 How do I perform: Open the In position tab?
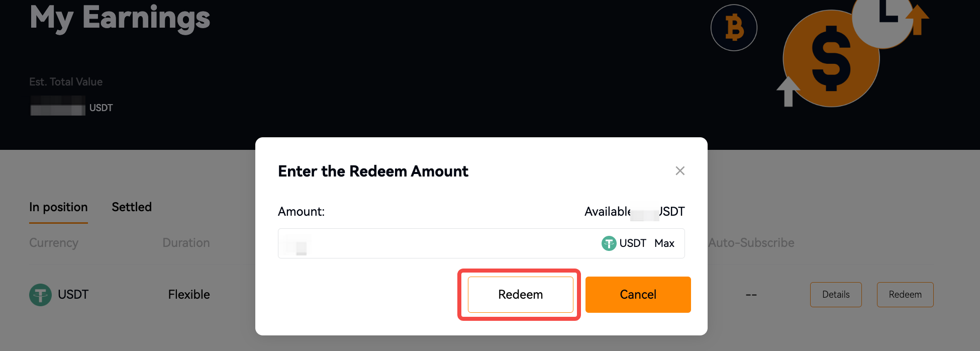(58, 207)
